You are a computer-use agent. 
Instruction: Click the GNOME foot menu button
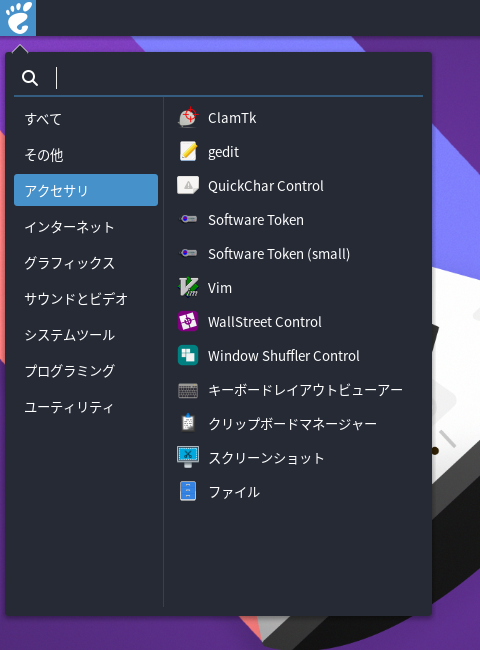pyautogui.click(x=18, y=18)
